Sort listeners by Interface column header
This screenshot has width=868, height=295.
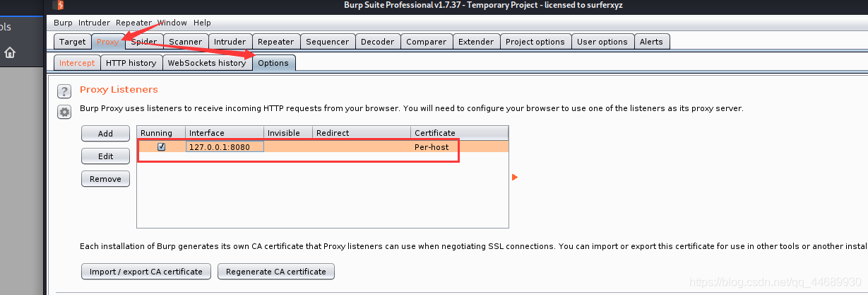(x=225, y=133)
